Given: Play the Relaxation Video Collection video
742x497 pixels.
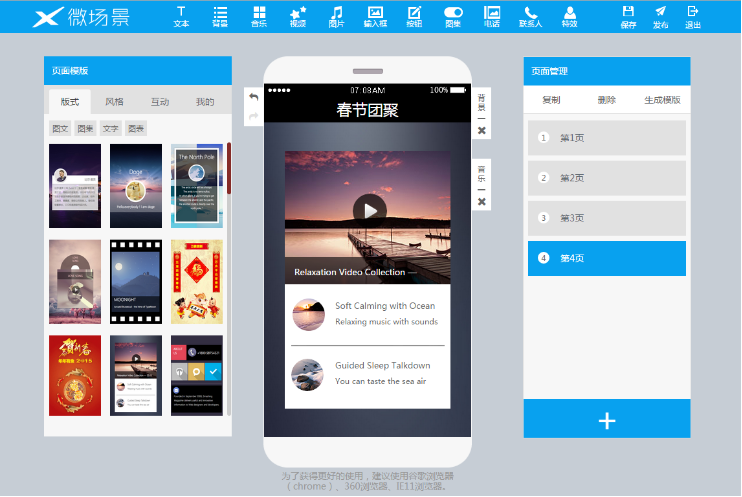Looking at the screenshot, I should [x=370, y=210].
